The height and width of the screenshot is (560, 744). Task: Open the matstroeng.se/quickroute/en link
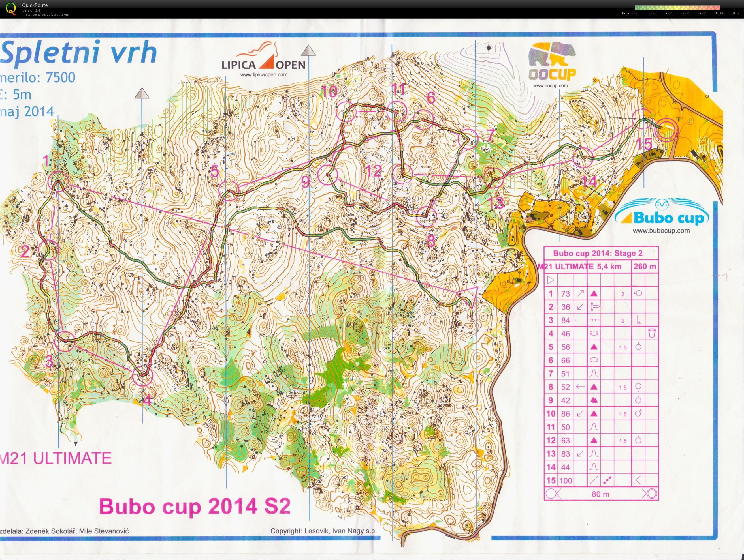[x=45, y=14]
